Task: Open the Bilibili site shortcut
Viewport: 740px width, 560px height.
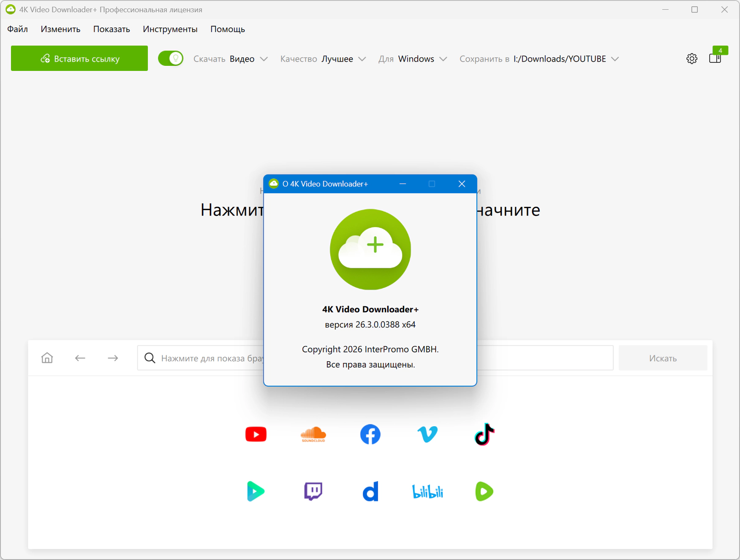Action: pos(427,491)
